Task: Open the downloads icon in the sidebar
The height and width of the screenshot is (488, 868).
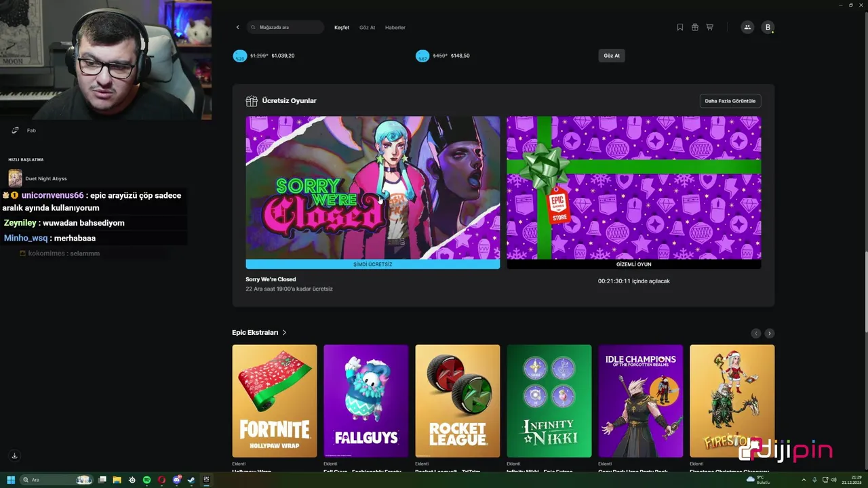Action: click(14, 455)
